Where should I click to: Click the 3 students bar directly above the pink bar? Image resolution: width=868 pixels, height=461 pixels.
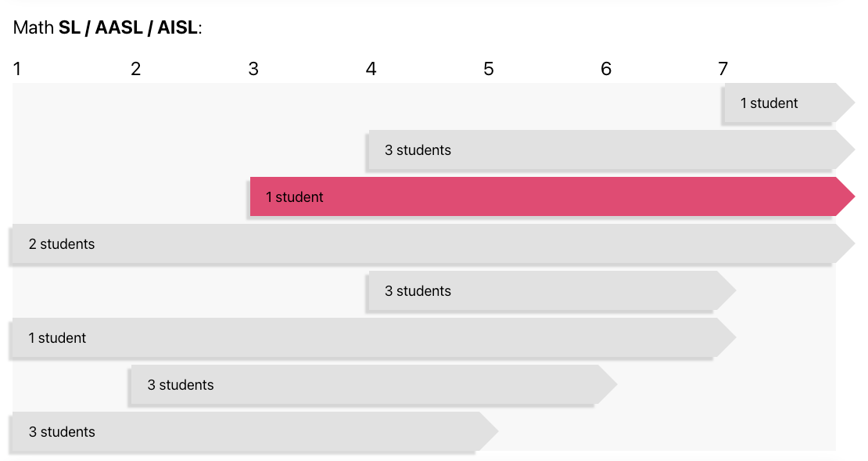[x=612, y=150]
